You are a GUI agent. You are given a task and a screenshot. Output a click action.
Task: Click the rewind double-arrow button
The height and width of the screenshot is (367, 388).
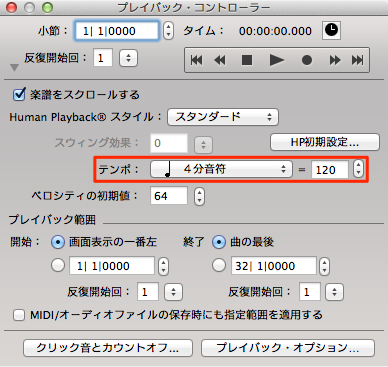coord(220,60)
